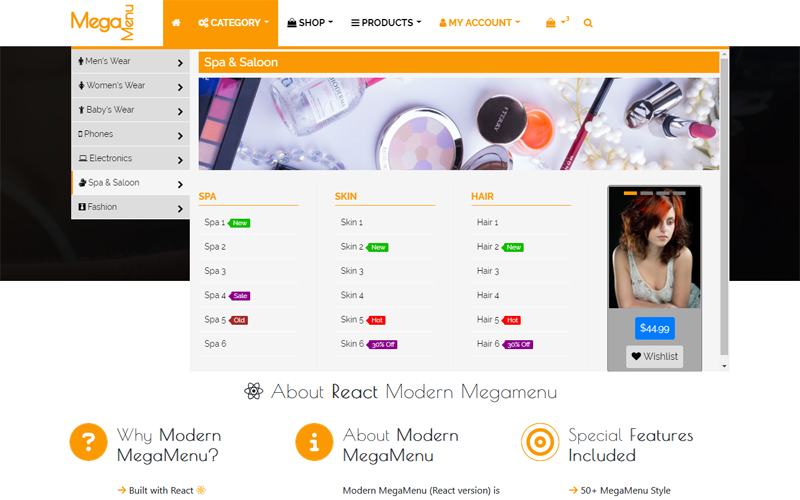
Task: Click the New tag beside Spa 1
Action: point(239,223)
